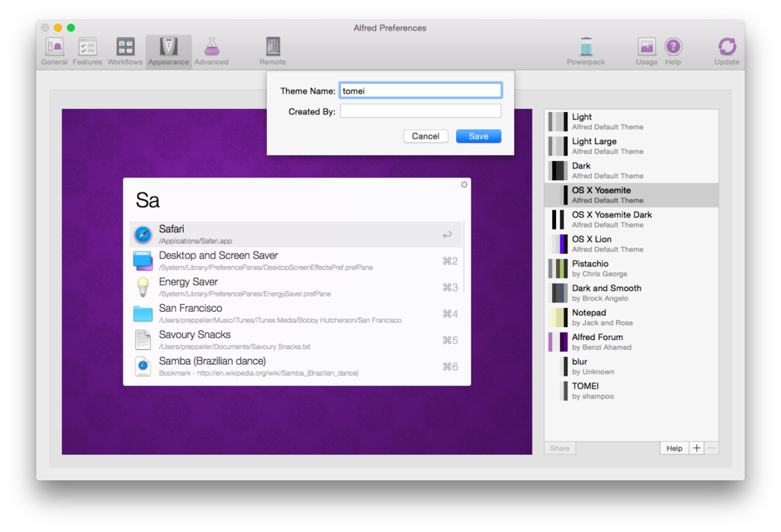Select the OS X Yosemite Dark theme
This screenshot has width=781, height=532.
(631, 219)
